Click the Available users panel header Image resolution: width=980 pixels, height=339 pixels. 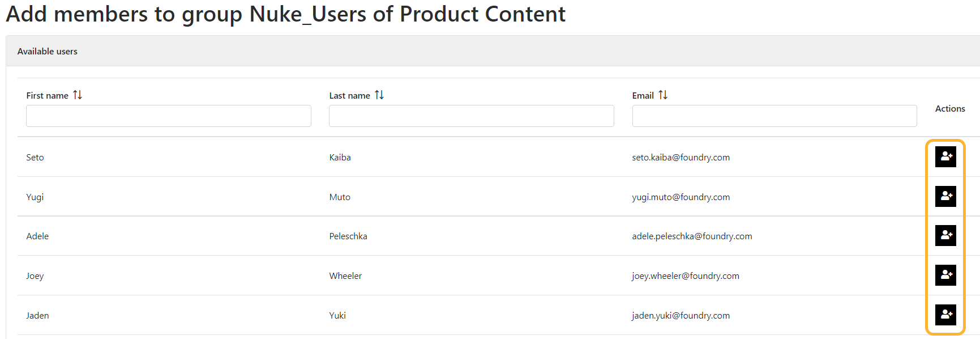tap(48, 52)
